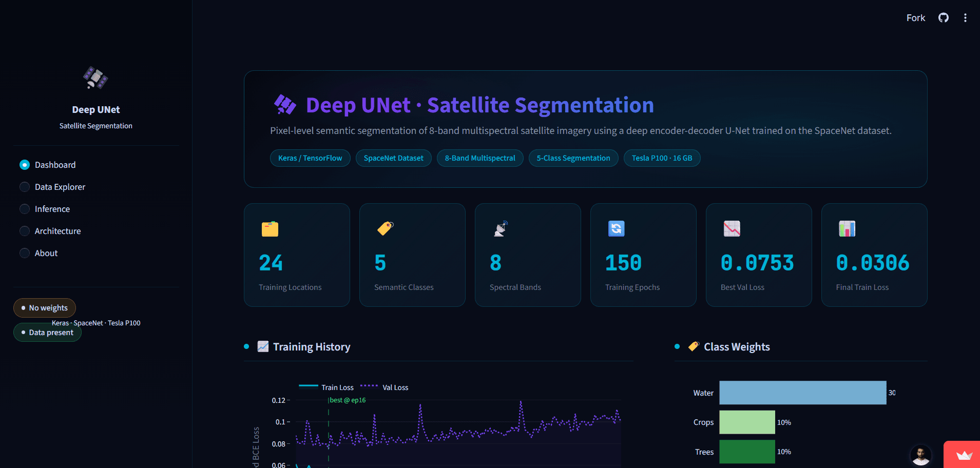Click the satellite dish icon on Spectral Bands card
980x468 pixels.
(501, 228)
